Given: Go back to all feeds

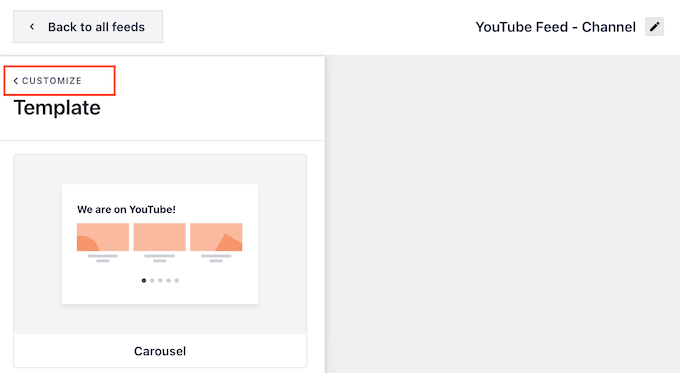Looking at the screenshot, I should (x=88, y=27).
